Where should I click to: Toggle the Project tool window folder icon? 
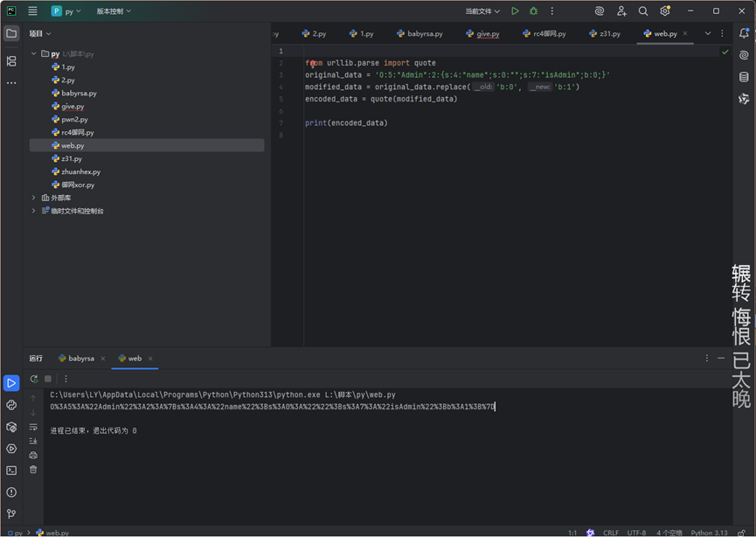tap(11, 33)
